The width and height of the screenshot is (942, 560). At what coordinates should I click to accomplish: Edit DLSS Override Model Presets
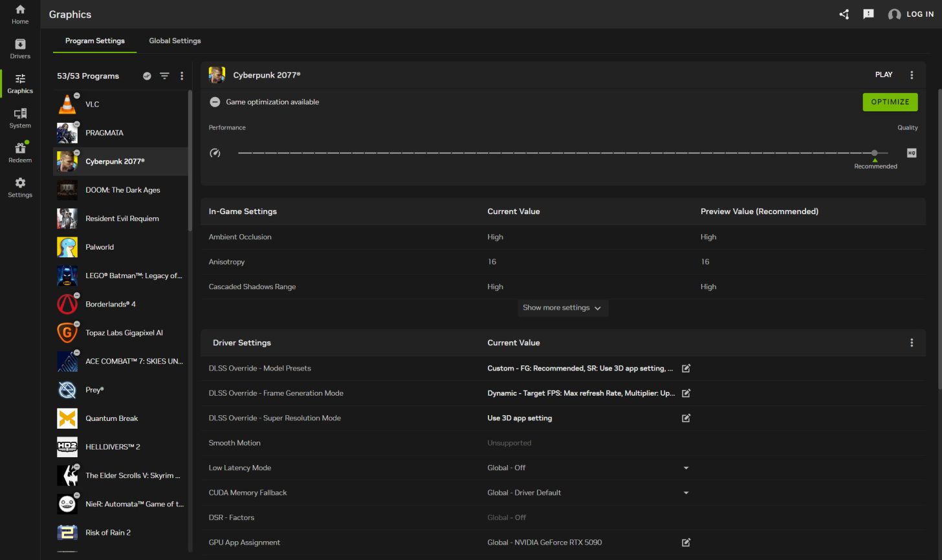coord(686,369)
